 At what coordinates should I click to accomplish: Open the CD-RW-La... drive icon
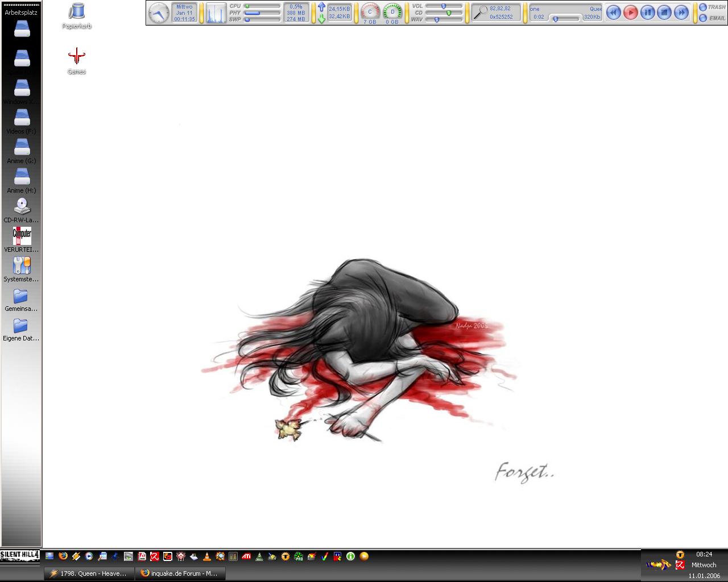click(22, 210)
